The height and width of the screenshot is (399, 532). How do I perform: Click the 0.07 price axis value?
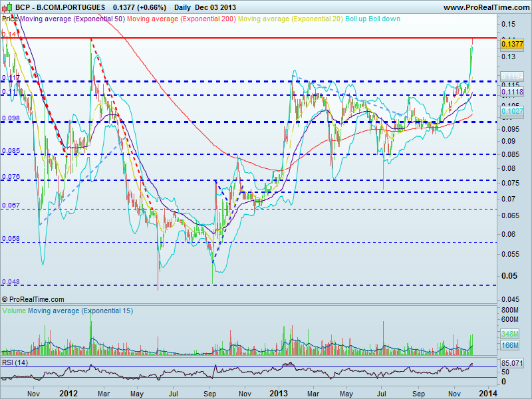point(508,199)
